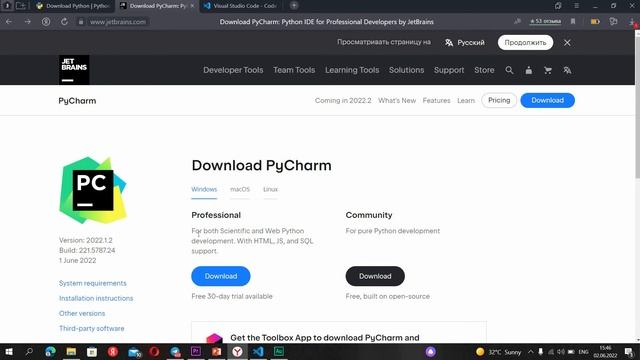Click the Yandex home icon beside reload

tap(46, 22)
